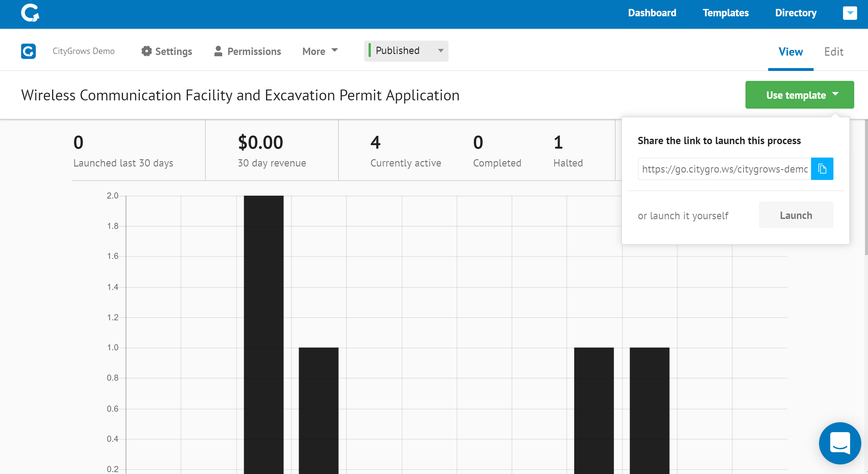Click the Permissions person icon
This screenshot has width=868, height=474.
[x=218, y=51]
